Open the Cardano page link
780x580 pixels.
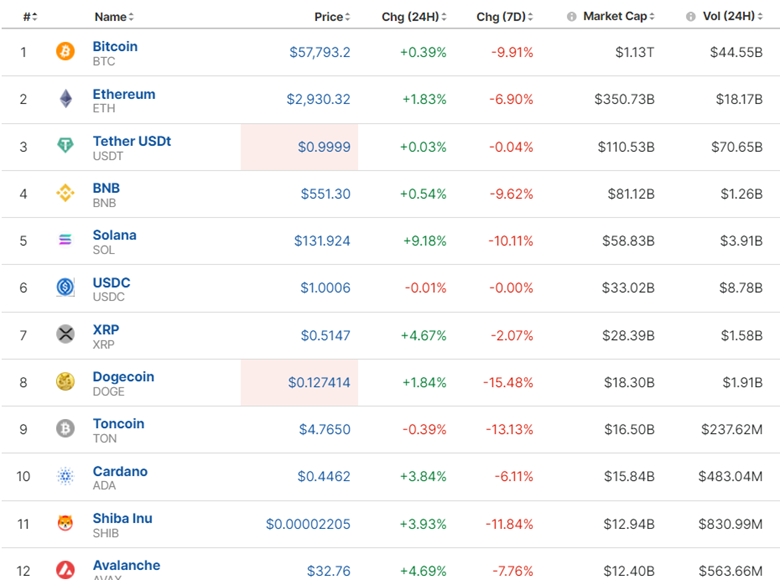120,471
